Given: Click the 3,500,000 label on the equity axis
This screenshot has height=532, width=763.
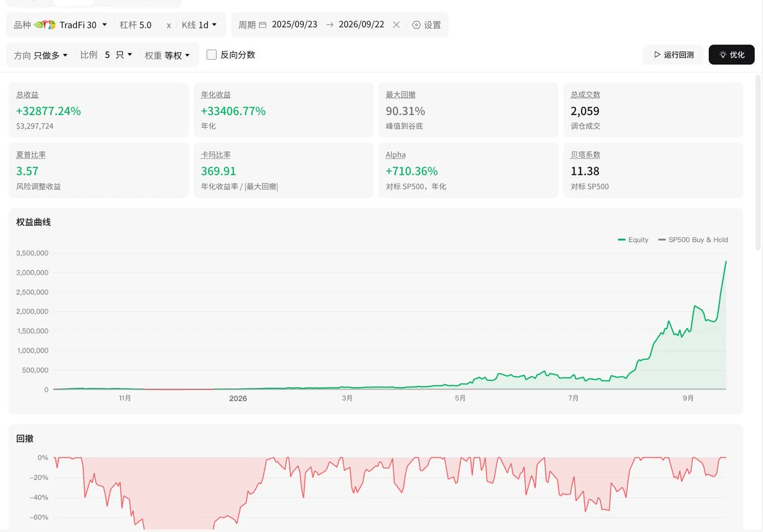Looking at the screenshot, I should click(32, 253).
